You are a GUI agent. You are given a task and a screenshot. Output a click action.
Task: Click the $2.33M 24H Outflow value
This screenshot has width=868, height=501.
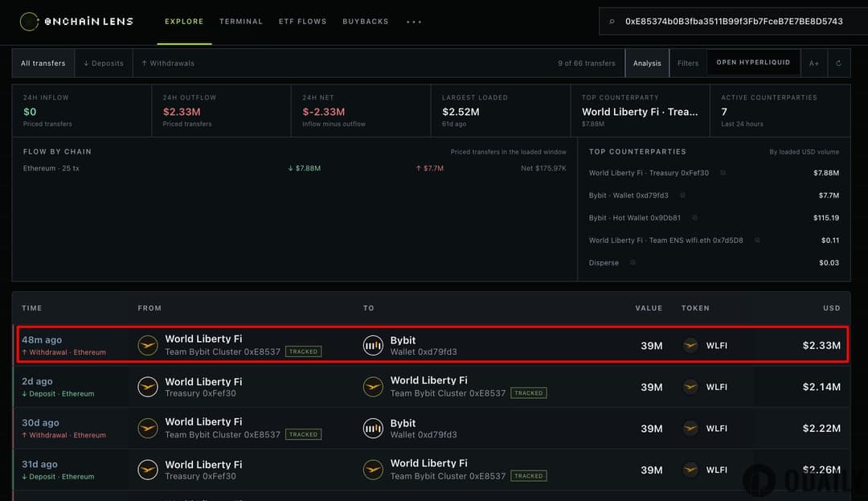182,112
